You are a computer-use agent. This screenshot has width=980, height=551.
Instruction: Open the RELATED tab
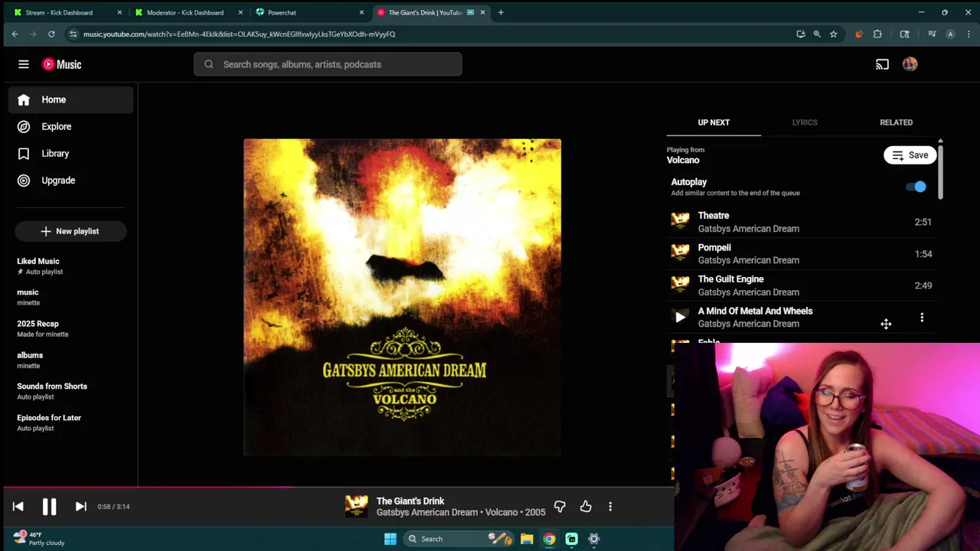pos(896,122)
